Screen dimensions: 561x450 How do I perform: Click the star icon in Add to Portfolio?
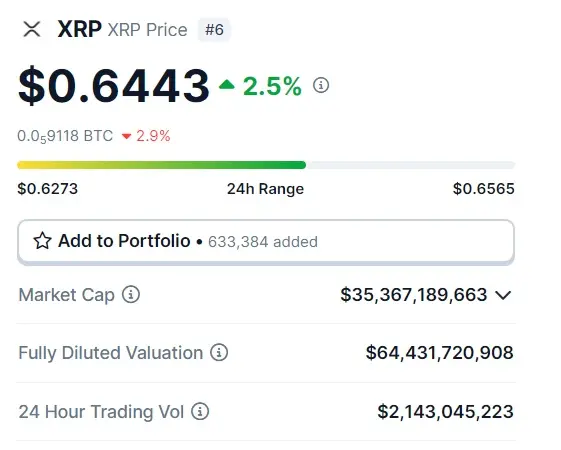43,241
